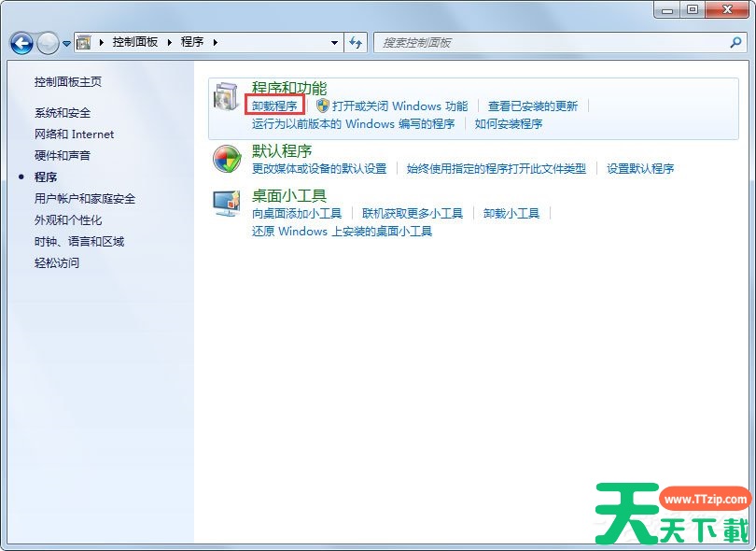
Task: Open the 默认程序 heading
Action: pos(282,151)
